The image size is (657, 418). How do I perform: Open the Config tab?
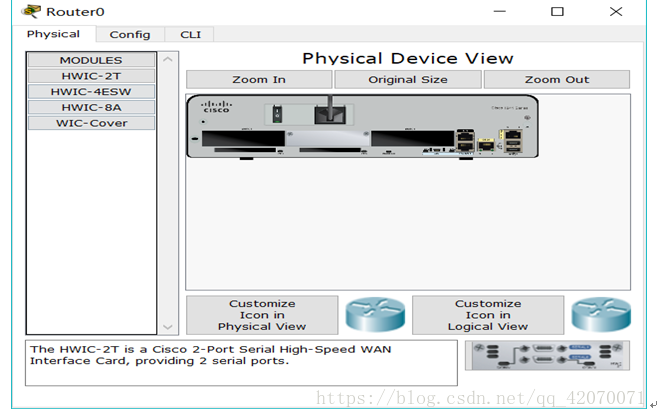pyautogui.click(x=130, y=34)
